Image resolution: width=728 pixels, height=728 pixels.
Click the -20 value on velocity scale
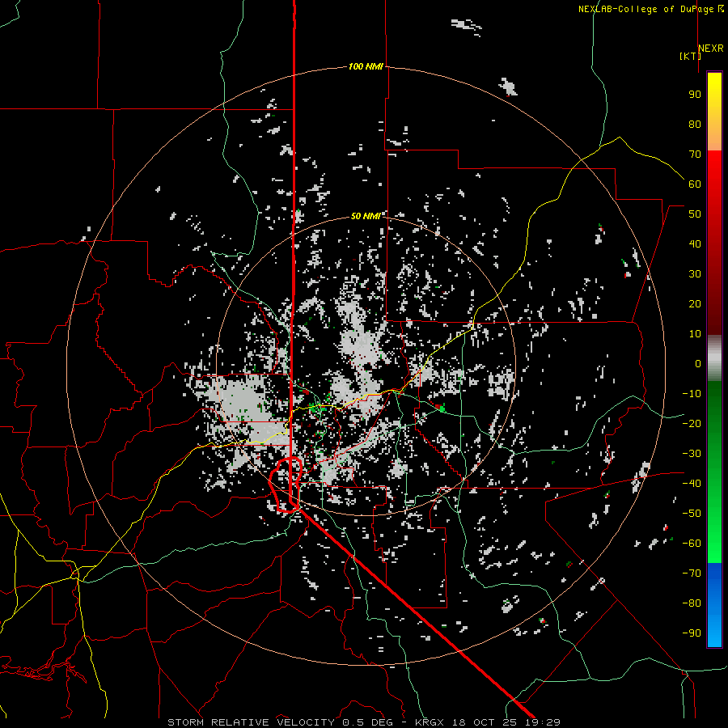point(692,424)
